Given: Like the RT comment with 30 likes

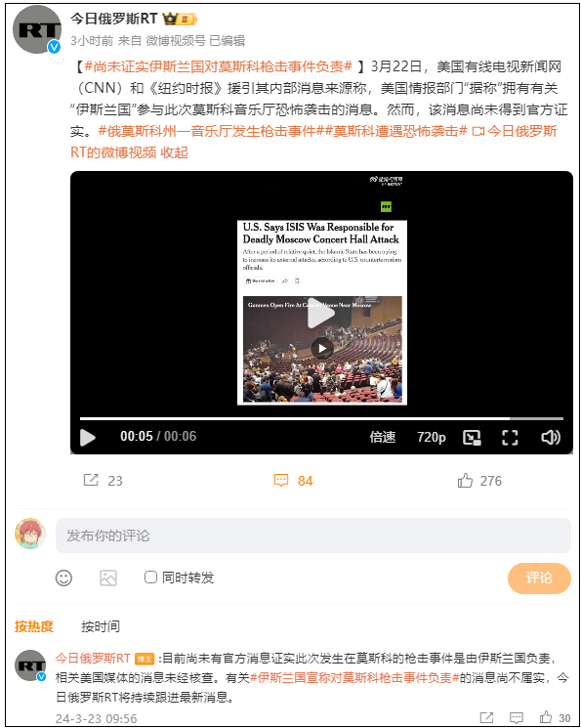Looking at the screenshot, I should pyautogui.click(x=546, y=717).
